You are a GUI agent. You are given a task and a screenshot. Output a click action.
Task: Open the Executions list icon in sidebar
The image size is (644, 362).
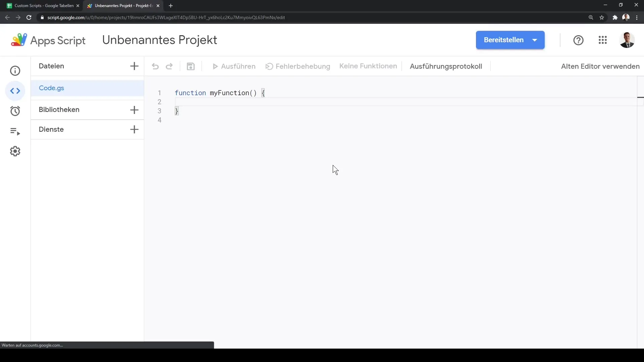coord(15,131)
